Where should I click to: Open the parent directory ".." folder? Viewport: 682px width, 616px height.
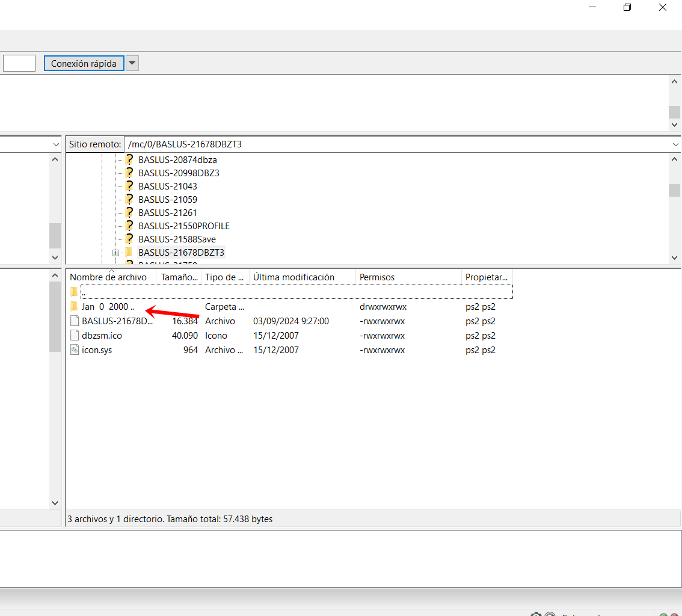[x=82, y=292]
